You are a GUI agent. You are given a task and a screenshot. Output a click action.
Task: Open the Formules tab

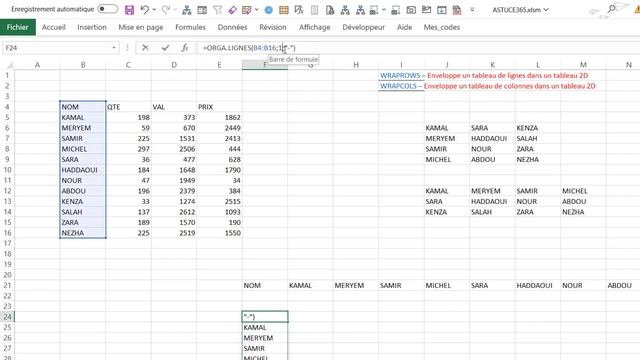coord(190,27)
